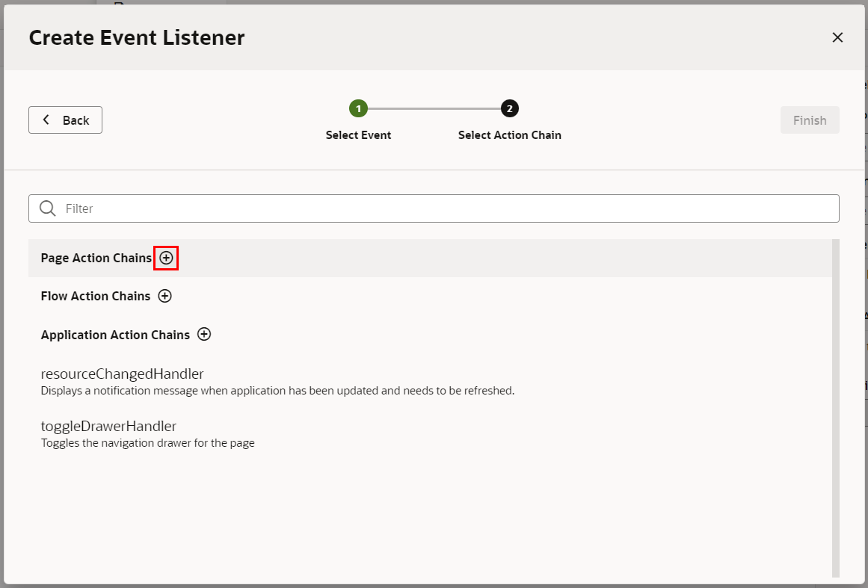Close the Create Event Listener dialog
The width and height of the screenshot is (868, 588).
click(837, 37)
